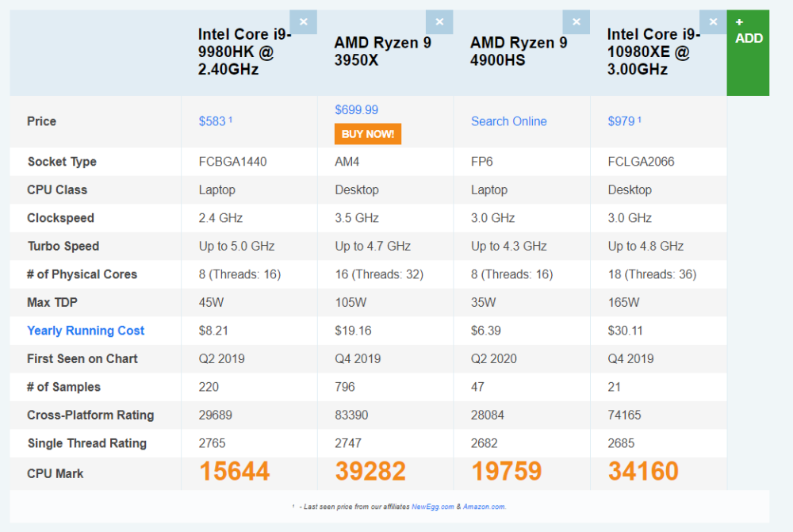Select the Intel Core i9-9980HK heading

click(x=243, y=52)
